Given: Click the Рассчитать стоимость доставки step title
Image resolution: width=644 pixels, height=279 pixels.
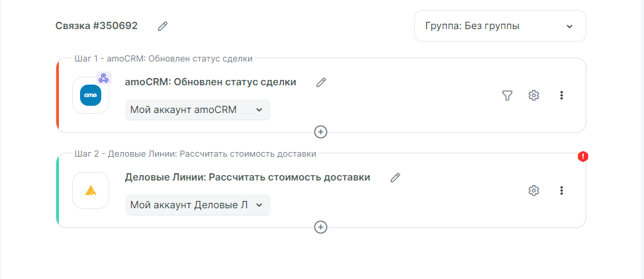Looking at the screenshot, I should pyautogui.click(x=248, y=177).
